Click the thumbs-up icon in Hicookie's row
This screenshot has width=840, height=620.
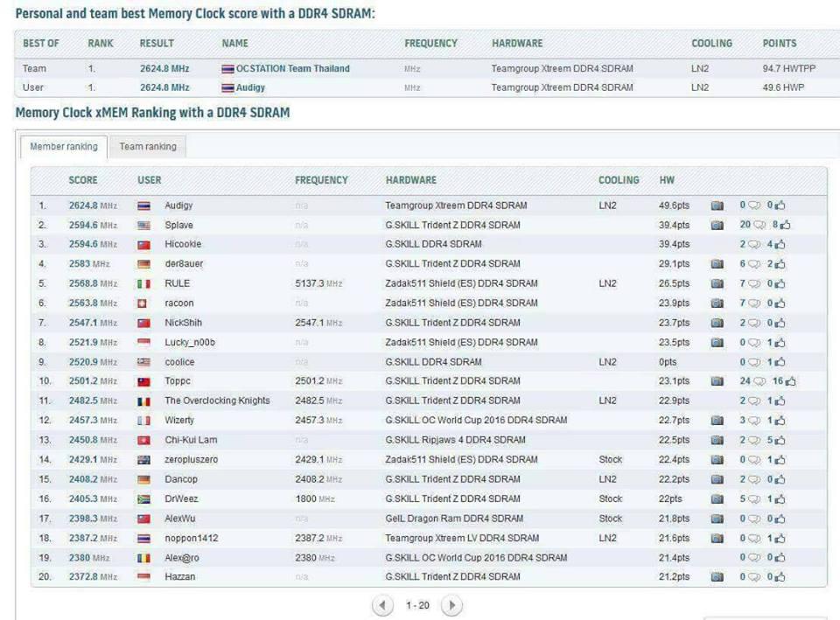tap(780, 245)
